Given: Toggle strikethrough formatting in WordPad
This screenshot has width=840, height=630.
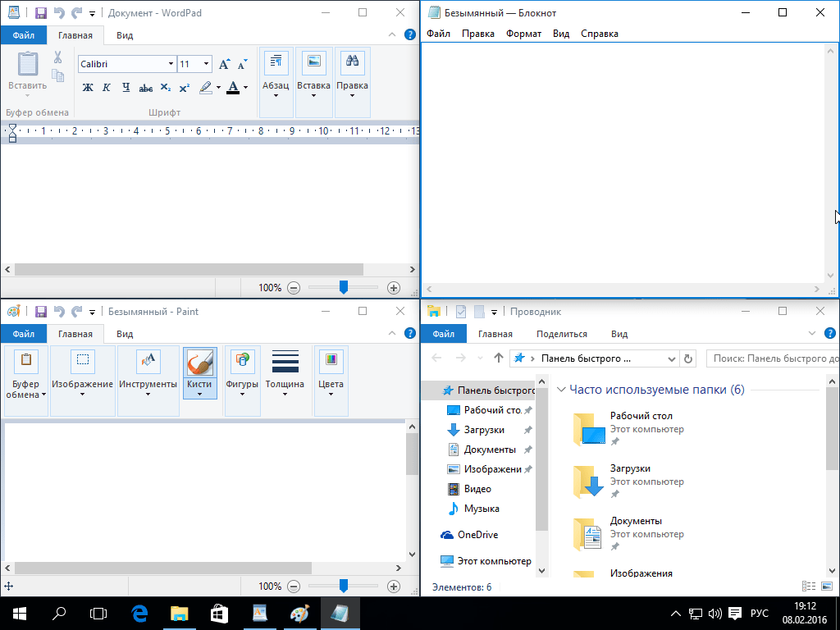Looking at the screenshot, I should coord(146,88).
